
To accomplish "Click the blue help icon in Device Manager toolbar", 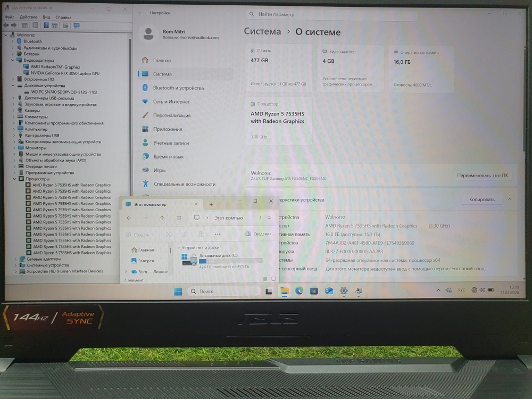I will pyautogui.click(x=46, y=26).
